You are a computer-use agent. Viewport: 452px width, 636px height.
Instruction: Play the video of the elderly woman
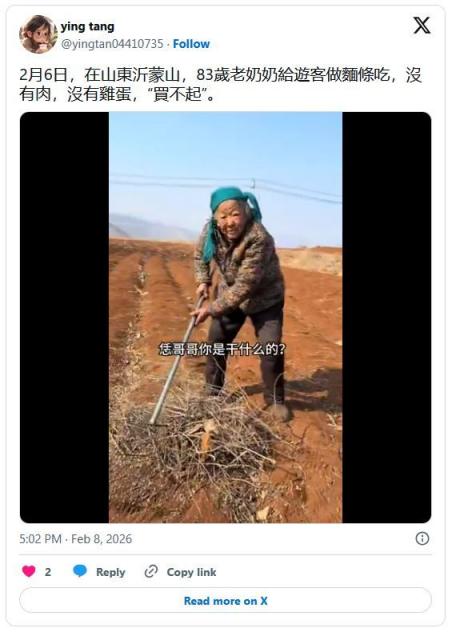pos(226,317)
